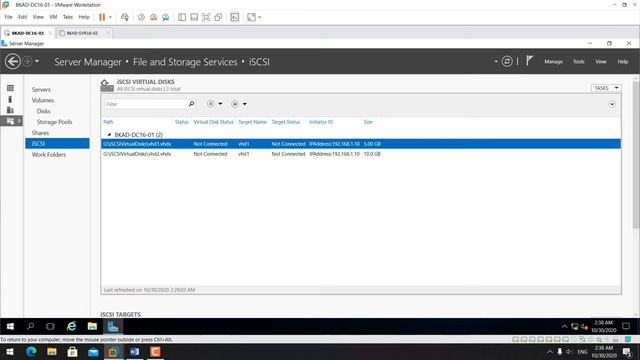Screen dimensions: 640x360
Task: Open the guest Windows Start menu
Action: click(10, 327)
